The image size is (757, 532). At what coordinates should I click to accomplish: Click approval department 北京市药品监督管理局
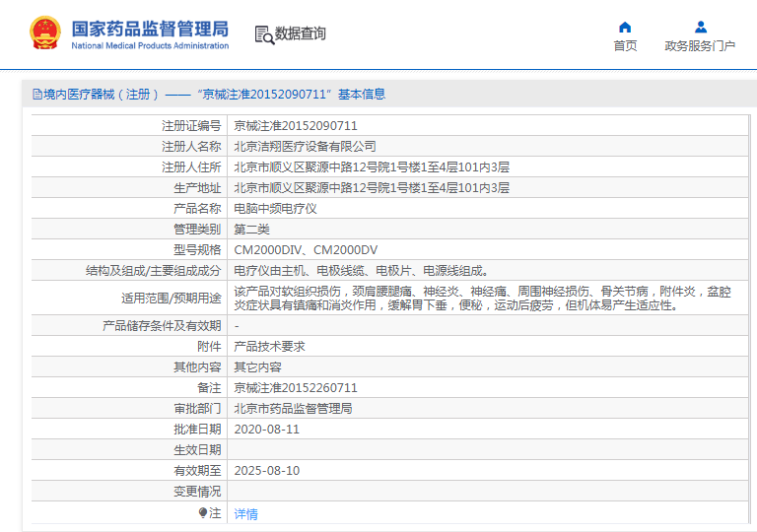coord(293,409)
